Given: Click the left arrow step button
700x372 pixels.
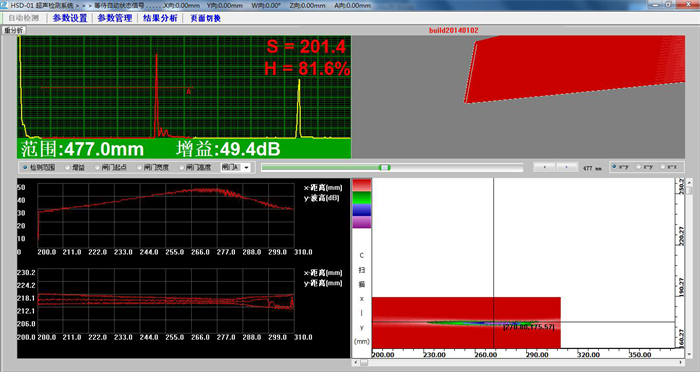Looking at the screenshot, I should 545,167.
